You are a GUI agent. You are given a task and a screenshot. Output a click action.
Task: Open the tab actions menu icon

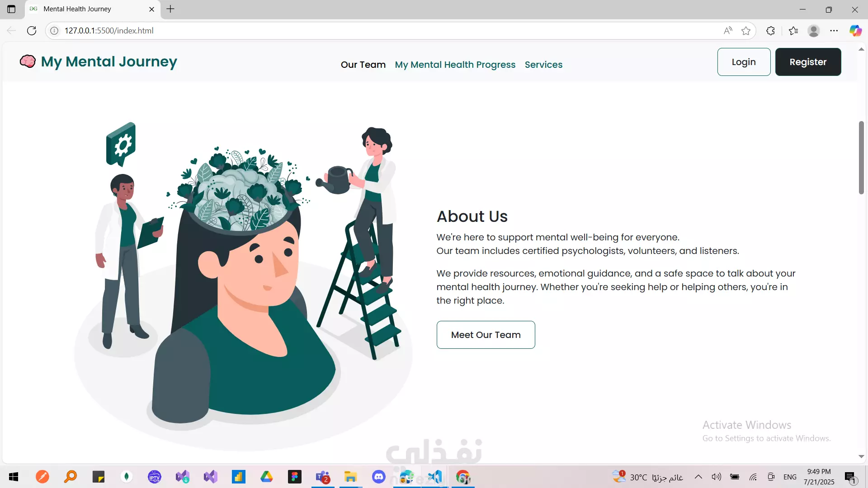pyautogui.click(x=11, y=9)
